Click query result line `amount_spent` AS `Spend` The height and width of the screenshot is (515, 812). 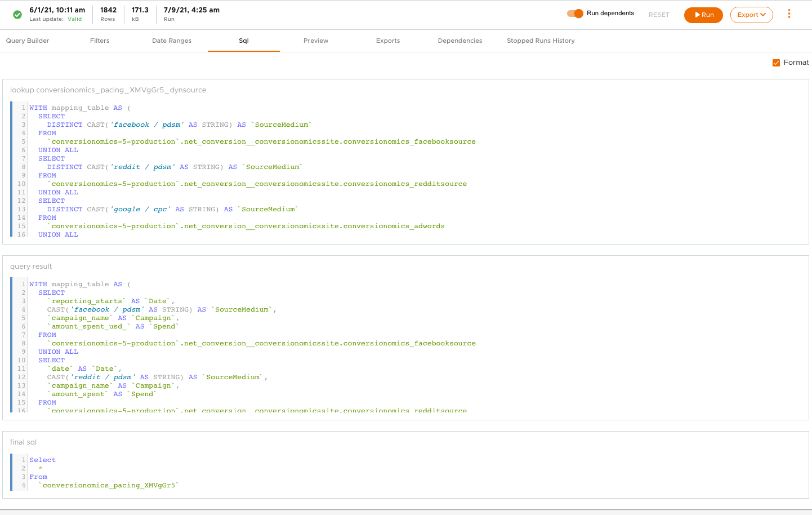coord(102,394)
